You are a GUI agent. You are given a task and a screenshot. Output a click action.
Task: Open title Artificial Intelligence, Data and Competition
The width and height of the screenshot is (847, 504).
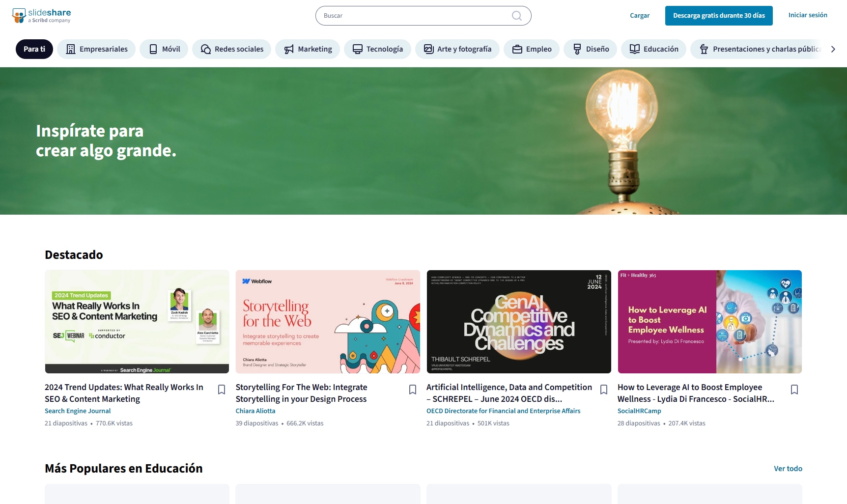point(509,393)
